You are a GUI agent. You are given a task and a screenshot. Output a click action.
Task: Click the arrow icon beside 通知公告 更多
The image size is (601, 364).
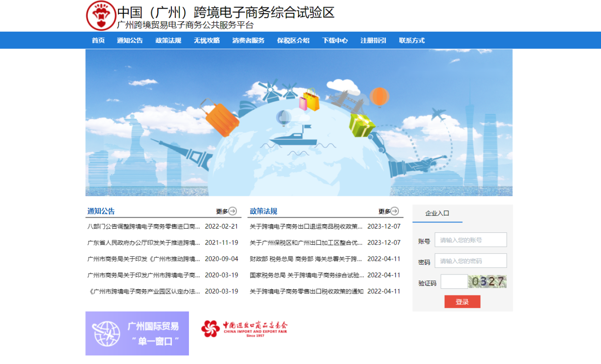coord(233,211)
